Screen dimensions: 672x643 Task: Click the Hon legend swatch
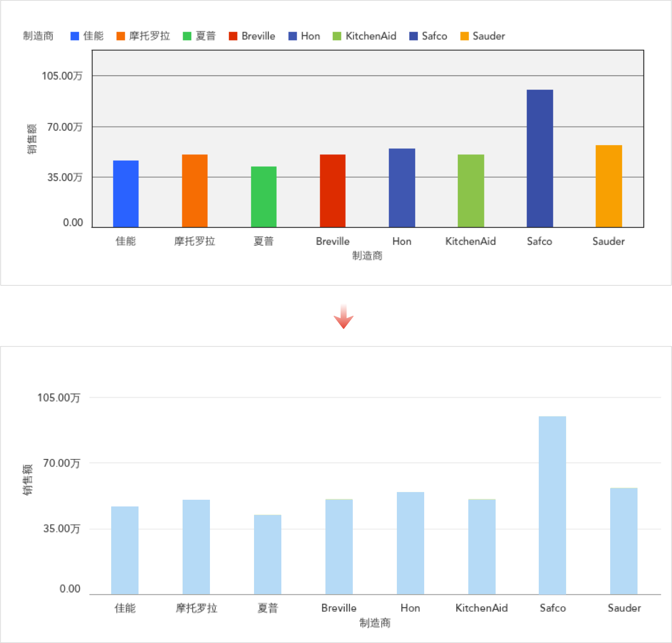[x=293, y=36]
